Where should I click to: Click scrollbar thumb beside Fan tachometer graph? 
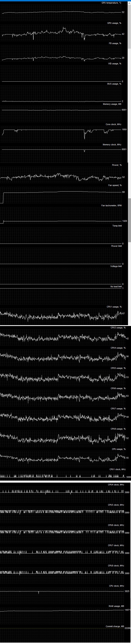tap(129, 220)
